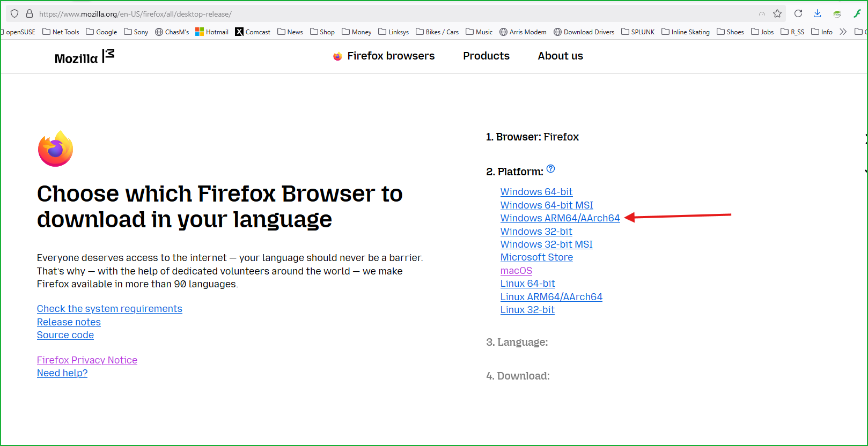The image size is (868, 446).
Task: Click the Platform help question mark icon
Action: [x=551, y=169]
